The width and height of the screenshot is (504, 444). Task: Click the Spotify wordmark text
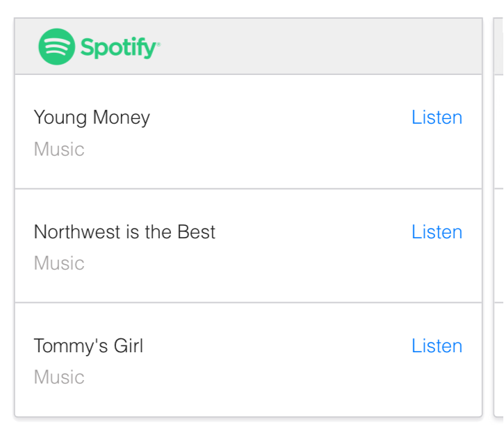click(x=118, y=47)
